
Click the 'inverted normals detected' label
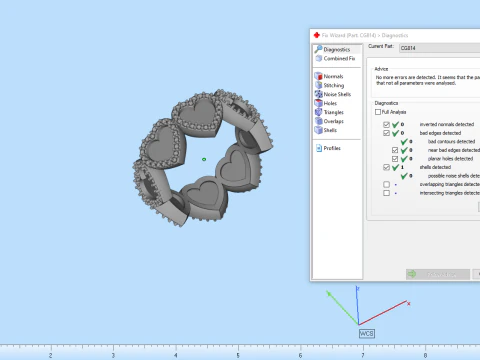(x=447, y=124)
